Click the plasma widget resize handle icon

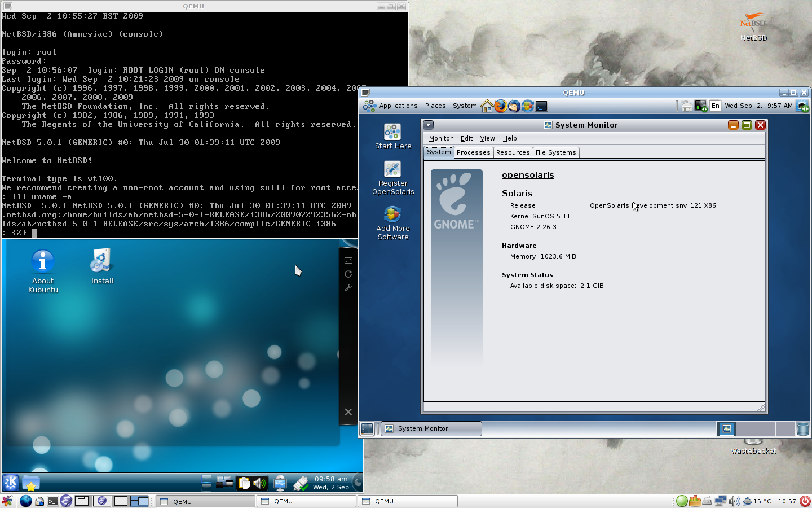tap(348, 260)
